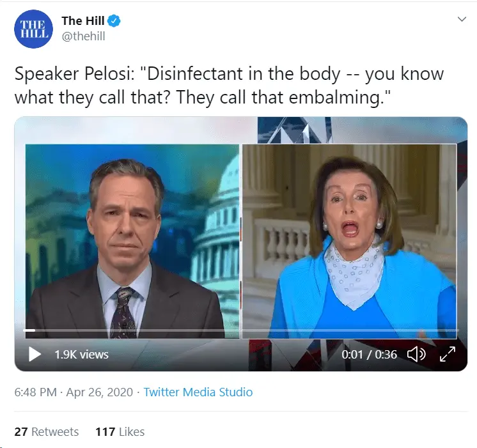477x448 pixels.
Task: Click the left interviewer video panel
Action: coord(132,241)
